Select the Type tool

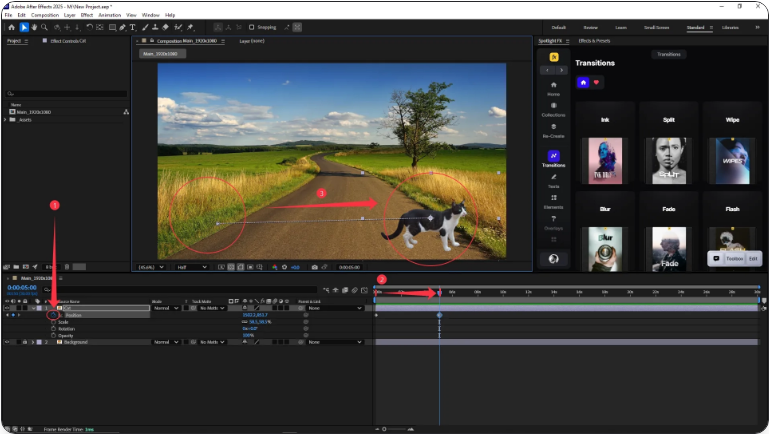pyautogui.click(x=132, y=27)
